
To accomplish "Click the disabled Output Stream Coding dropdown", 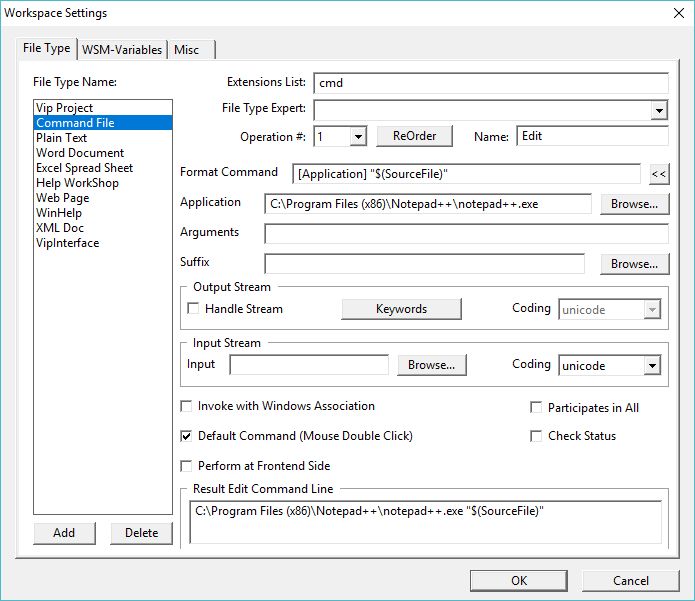I will [x=609, y=309].
